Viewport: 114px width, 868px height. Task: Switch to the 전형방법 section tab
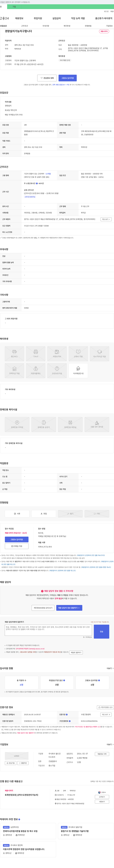[x=88, y=26]
